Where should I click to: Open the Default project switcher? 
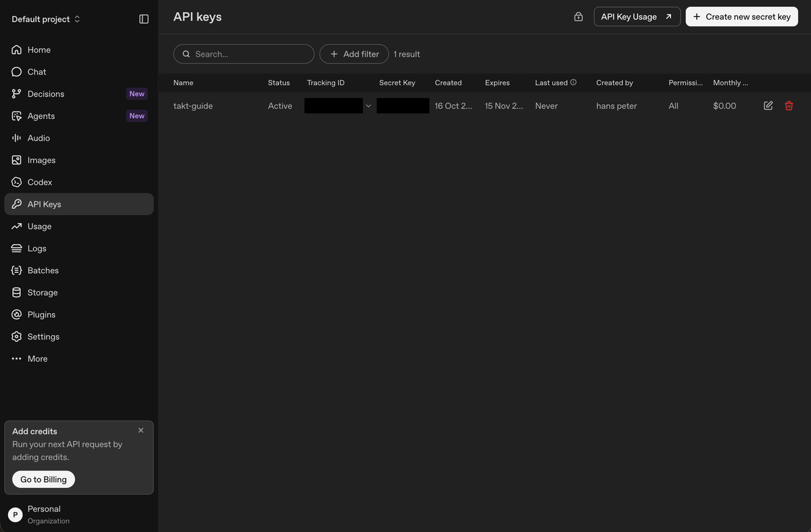click(46, 19)
